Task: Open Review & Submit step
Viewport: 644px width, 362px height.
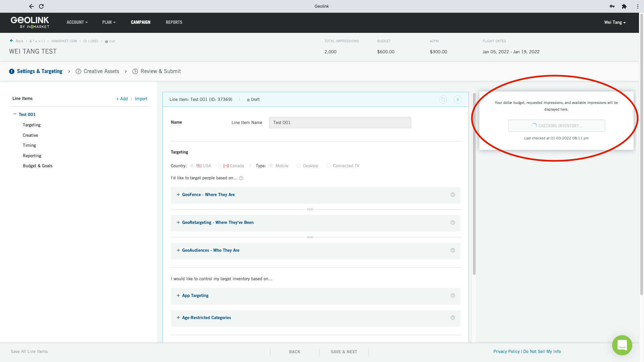Action: [x=157, y=71]
